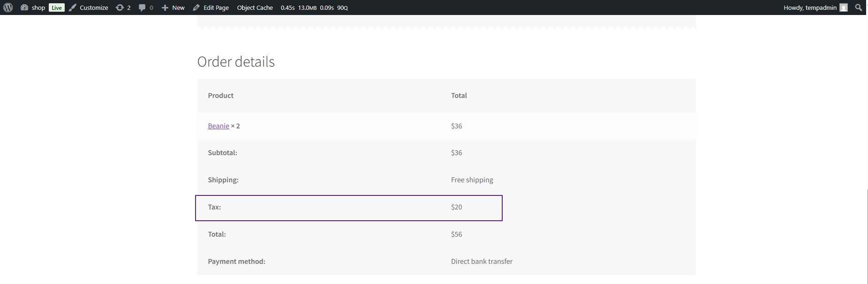Image resolution: width=868 pixels, height=284 pixels.
Task: Click the Edit Page text link
Action: pos(216,7)
